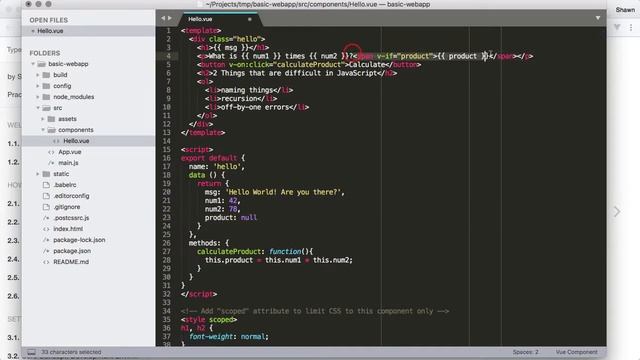Click the README.md file type icon

click(x=46, y=262)
